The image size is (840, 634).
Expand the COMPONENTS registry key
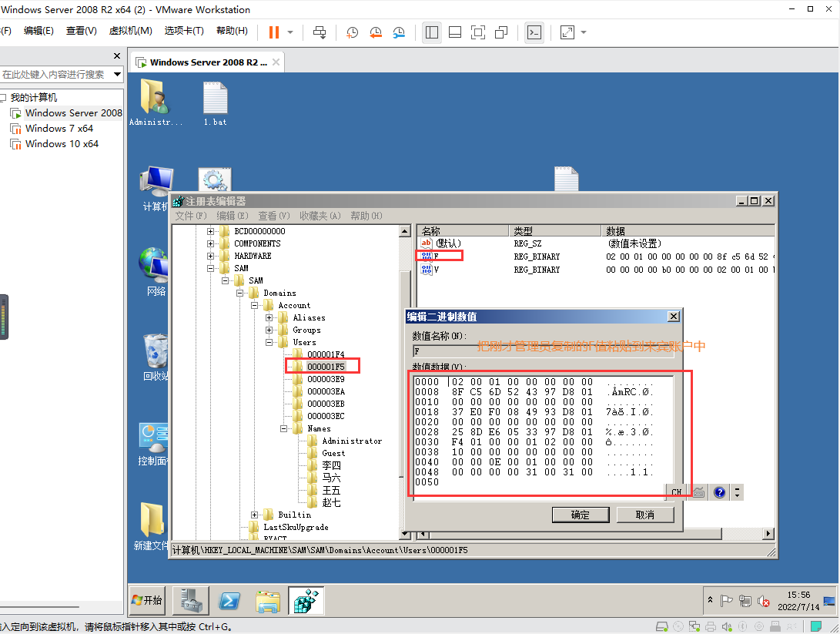[210, 244]
